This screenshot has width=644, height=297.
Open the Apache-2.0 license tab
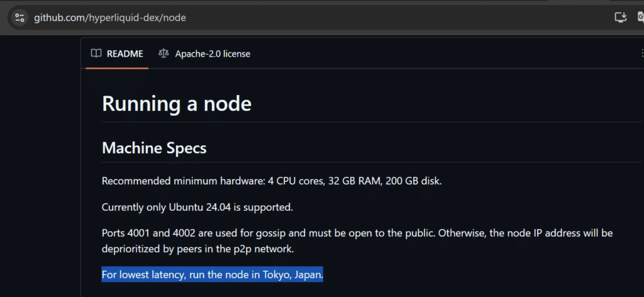204,54
